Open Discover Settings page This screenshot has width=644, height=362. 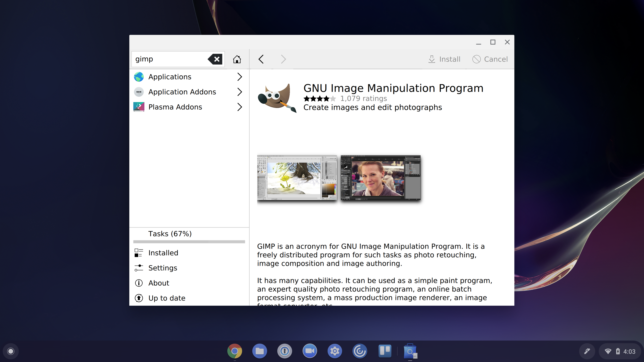click(189, 268)
